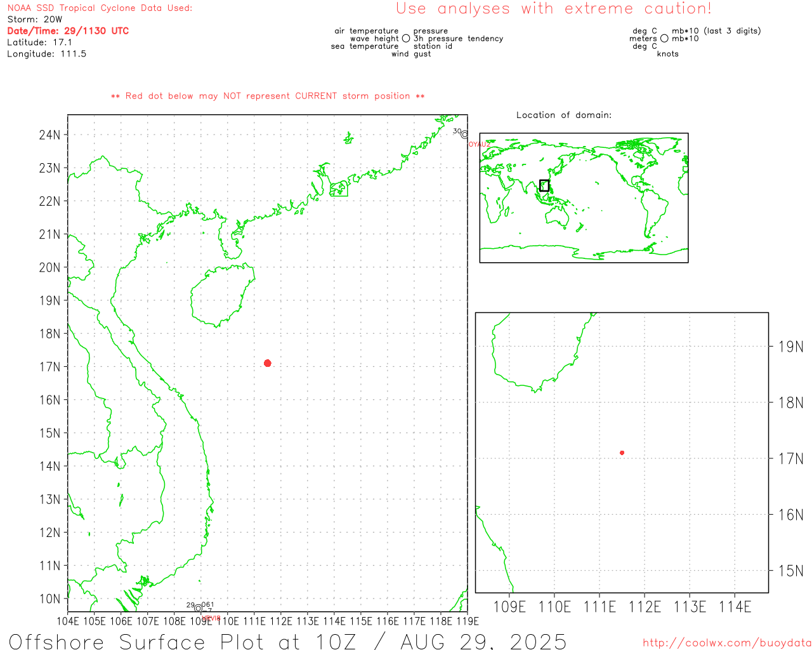
Task: Click 'sea temperature' legend label
Action: (x=365, y=46)
